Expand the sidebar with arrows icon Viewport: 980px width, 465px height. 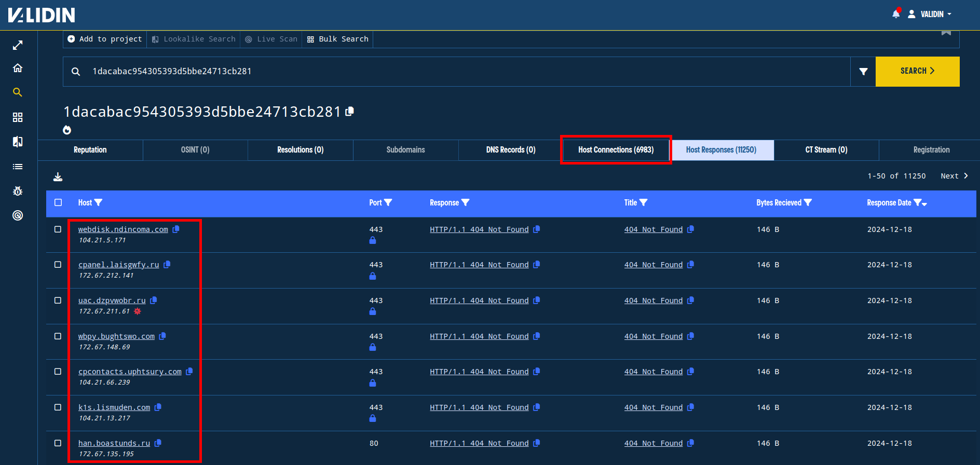[18, 46]
